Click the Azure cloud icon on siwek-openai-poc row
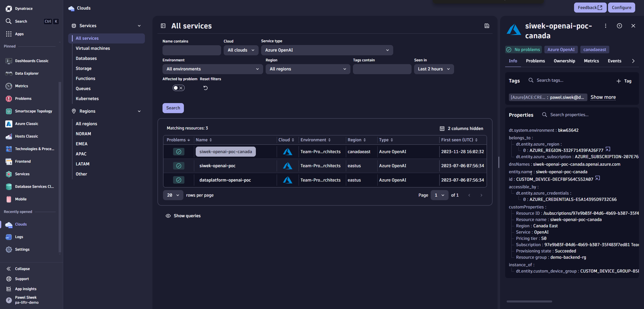 (x=288, y=166)
